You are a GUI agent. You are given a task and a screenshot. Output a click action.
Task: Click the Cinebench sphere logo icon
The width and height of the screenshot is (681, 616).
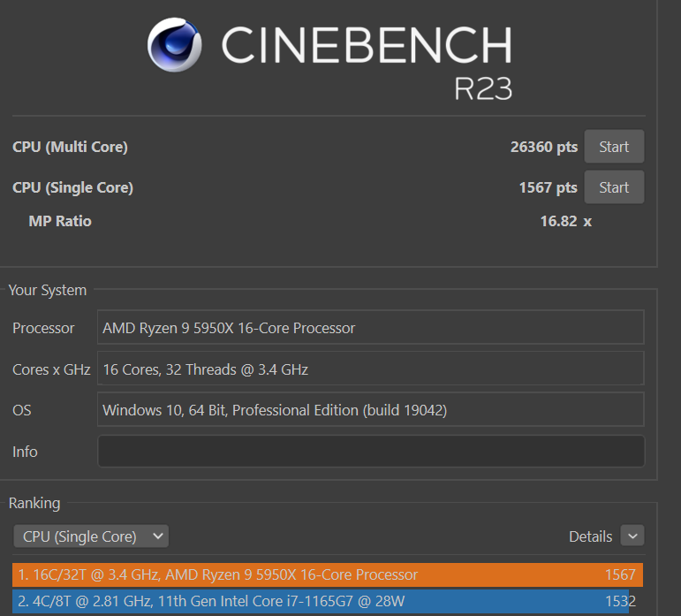click(x=174, y=45)
